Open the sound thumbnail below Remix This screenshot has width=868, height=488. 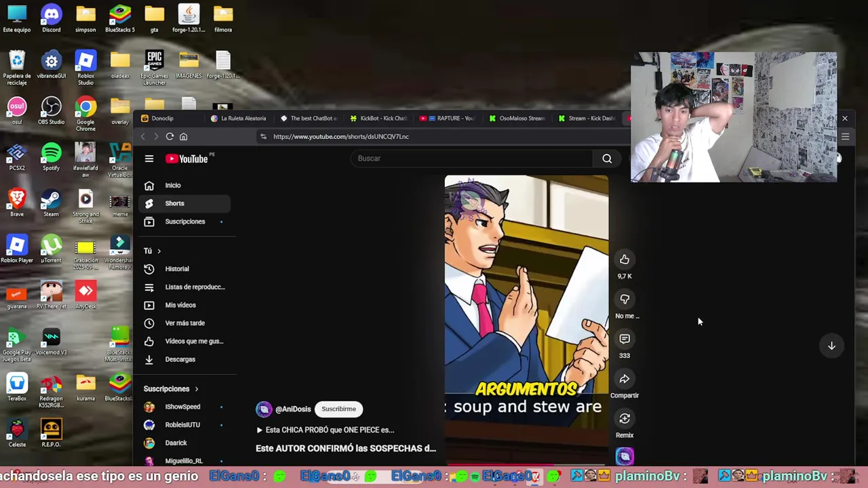coord(625,456)
